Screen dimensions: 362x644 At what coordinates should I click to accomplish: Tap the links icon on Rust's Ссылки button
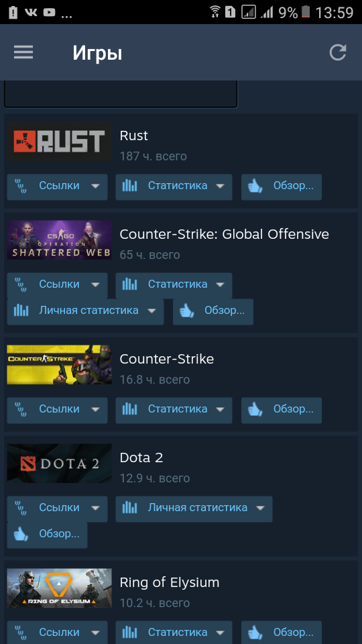pos(21,186)
